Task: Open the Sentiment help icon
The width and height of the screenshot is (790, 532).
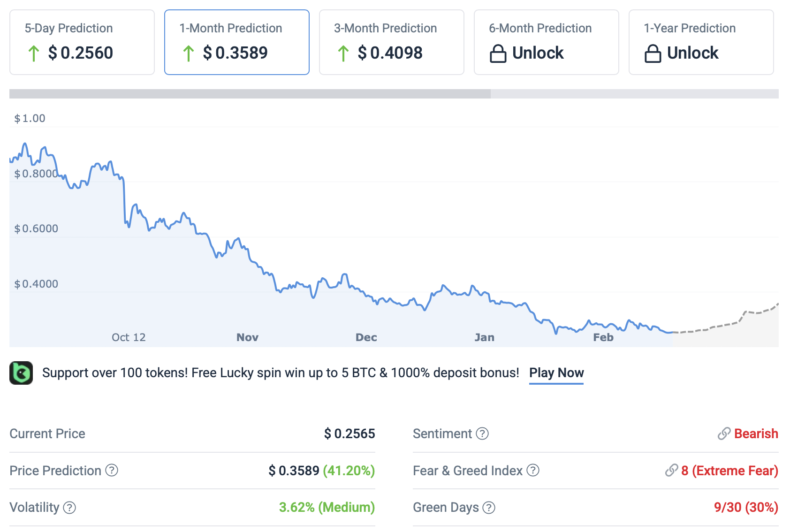Action: tap(482, 433)
